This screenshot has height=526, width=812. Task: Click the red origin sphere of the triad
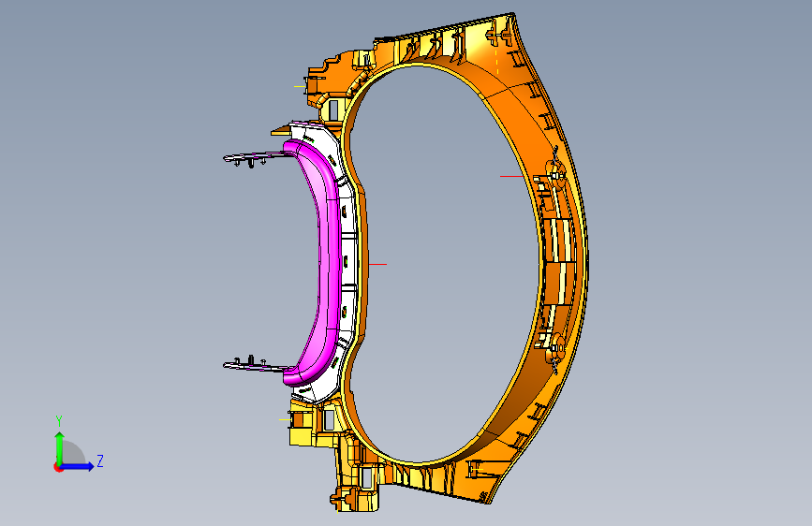pos(58,467)
